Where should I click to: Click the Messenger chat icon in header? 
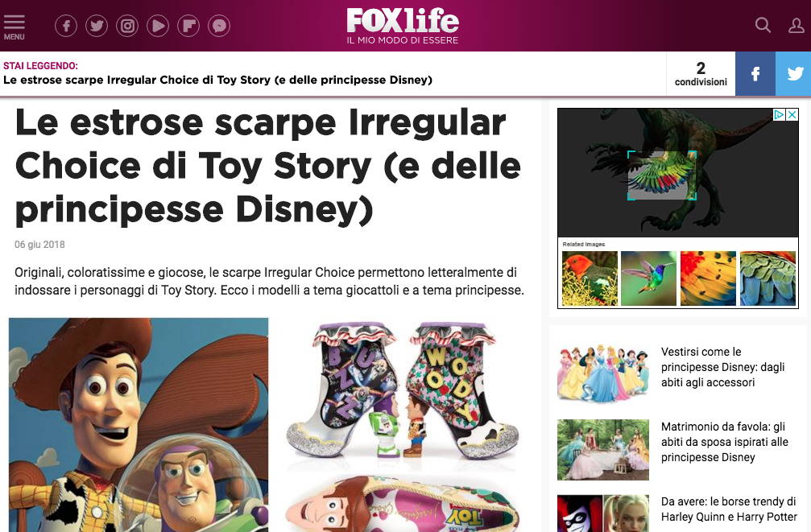[219, 26]
